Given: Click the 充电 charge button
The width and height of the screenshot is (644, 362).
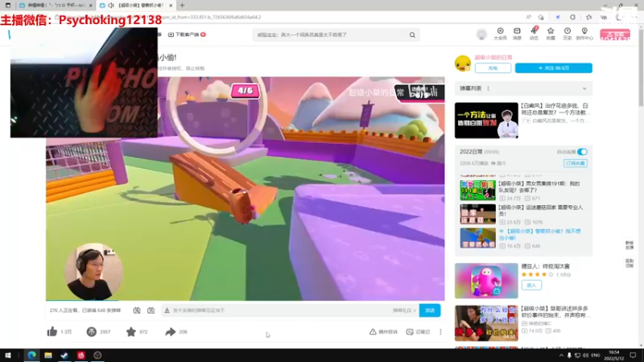Looking at the screenshot, I should [x=493, y=68].
